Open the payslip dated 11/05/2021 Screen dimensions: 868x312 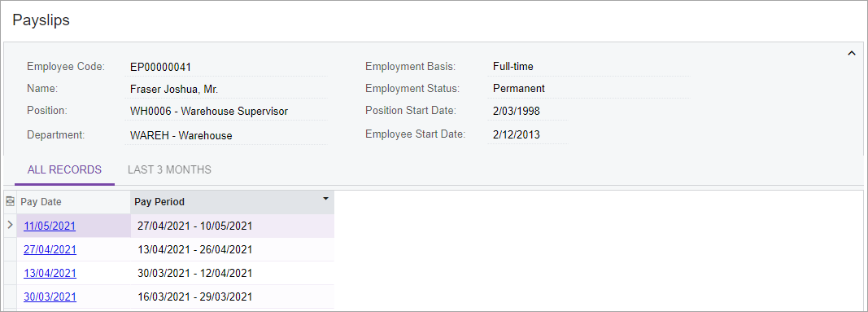(x=50, y=226)
